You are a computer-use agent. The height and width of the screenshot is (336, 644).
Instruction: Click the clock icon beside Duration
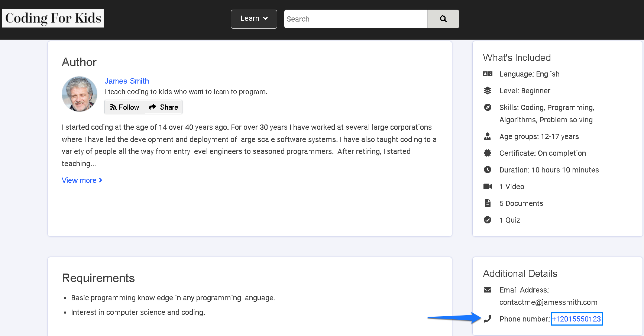488,170
